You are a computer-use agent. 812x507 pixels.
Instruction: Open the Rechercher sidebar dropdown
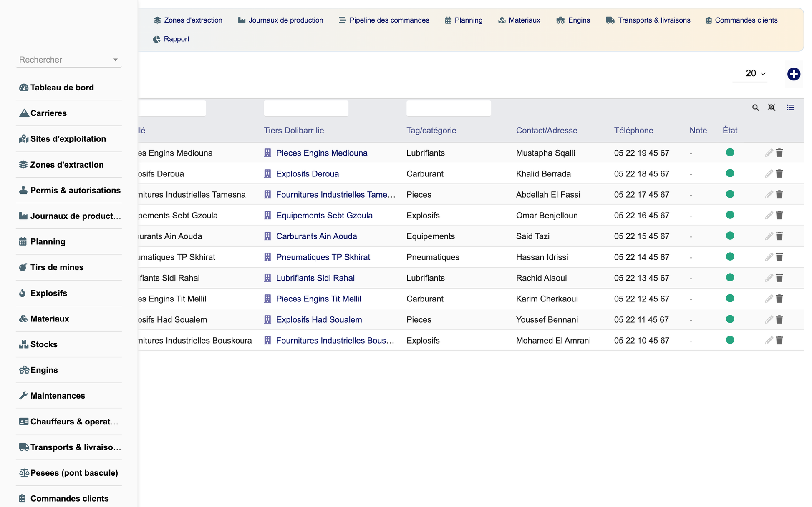(69, 60)
